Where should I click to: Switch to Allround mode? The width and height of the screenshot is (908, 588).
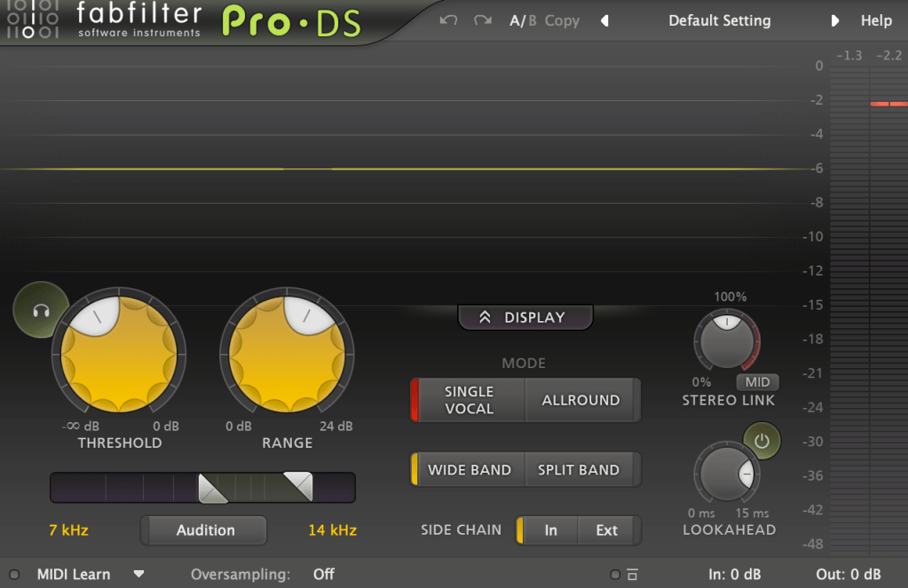[x=581, y=400]
